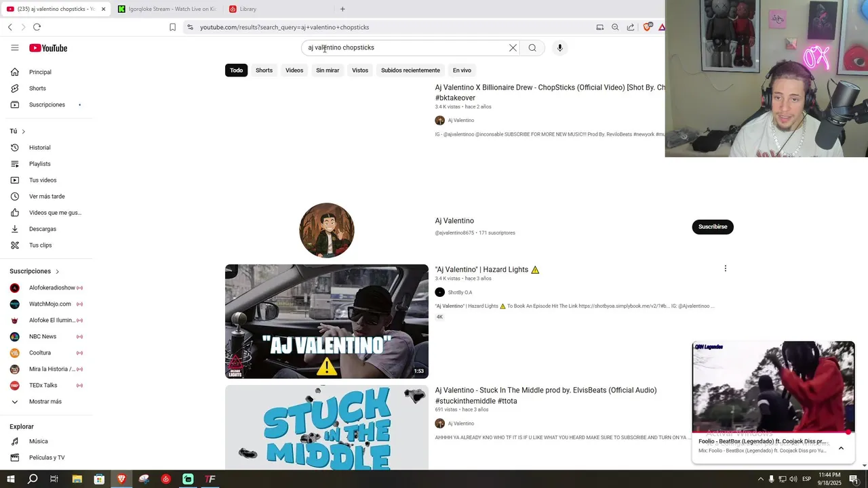Expand the Tú section chevron
The width and height of the screenshot is (868, 488).
pos(23,131)
